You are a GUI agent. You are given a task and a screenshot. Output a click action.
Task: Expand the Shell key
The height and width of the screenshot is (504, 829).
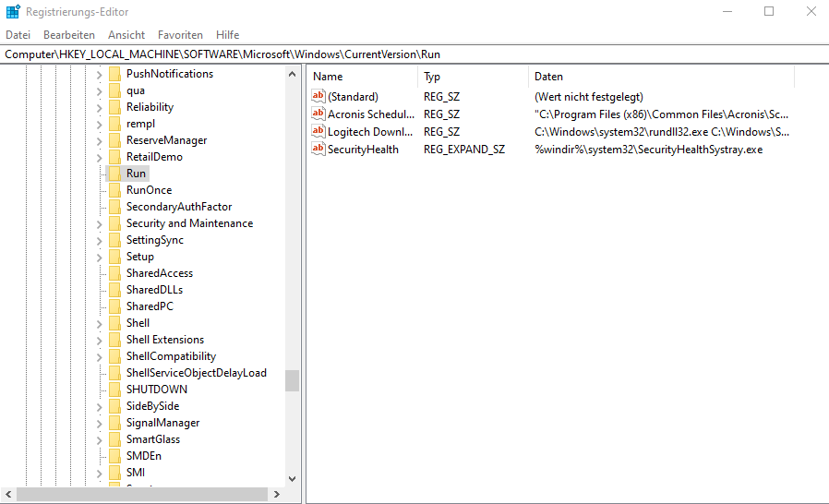(x=100, y=324)
